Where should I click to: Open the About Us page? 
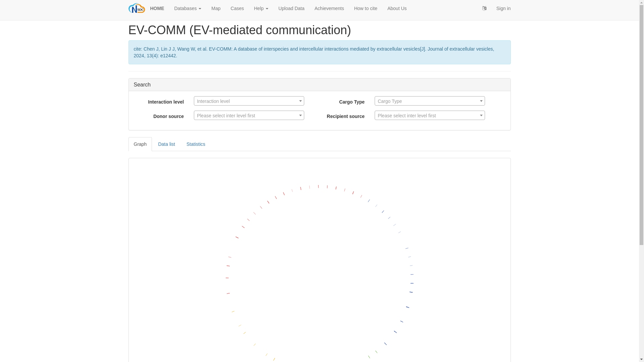pyautogui.click(x=397, y=8)
